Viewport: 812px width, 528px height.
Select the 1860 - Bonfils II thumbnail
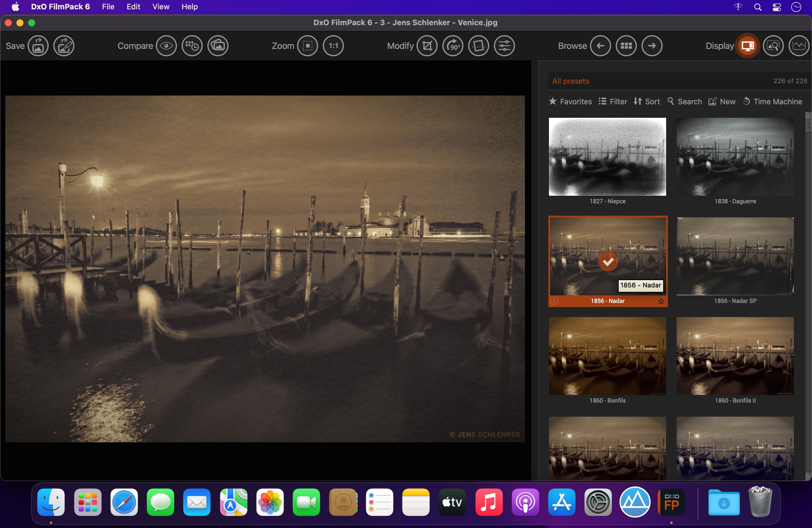pos(735,356)
